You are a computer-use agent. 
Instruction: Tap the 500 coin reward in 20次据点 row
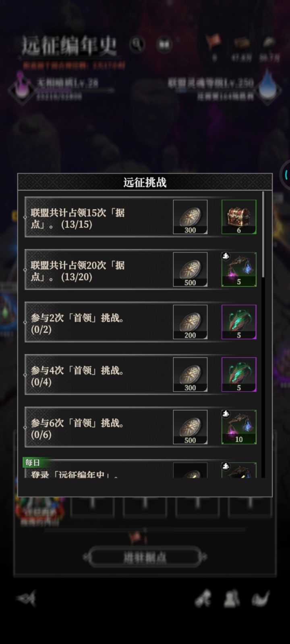tap(190, 270)
